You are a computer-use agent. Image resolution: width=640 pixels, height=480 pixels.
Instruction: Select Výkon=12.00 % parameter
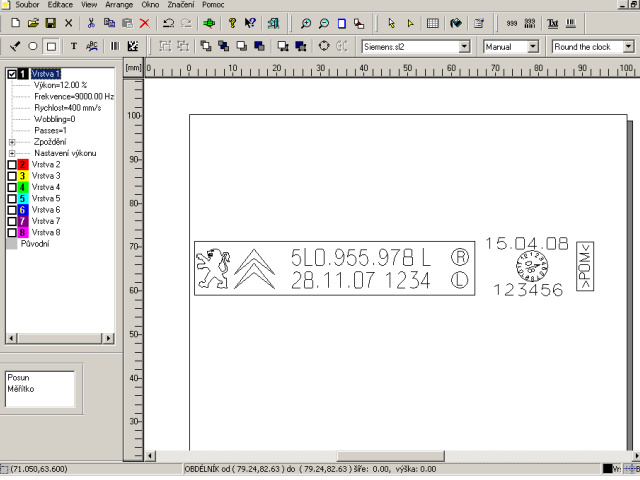(x=60, y=85)
